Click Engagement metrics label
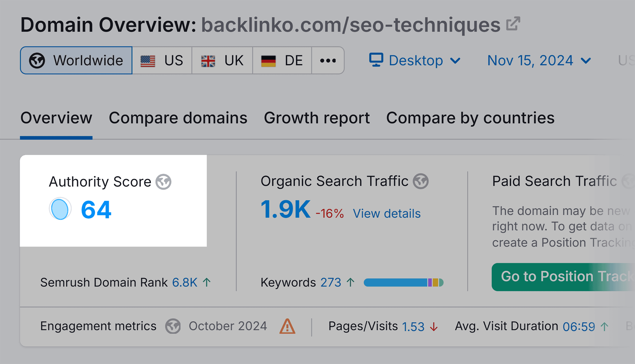The height and width of the screenshot is (364, 635). click(x=98, y=326)
